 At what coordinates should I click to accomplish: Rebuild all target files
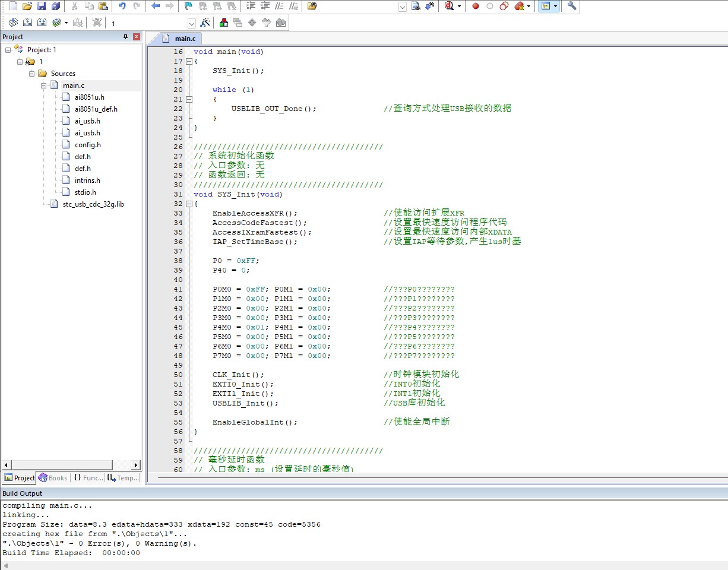coord(42,23)
